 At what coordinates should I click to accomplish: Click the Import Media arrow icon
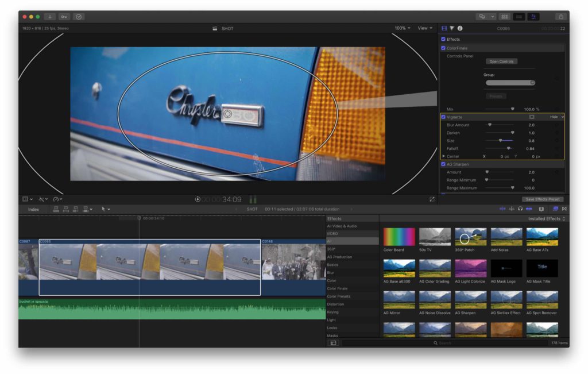coord(50,17)
